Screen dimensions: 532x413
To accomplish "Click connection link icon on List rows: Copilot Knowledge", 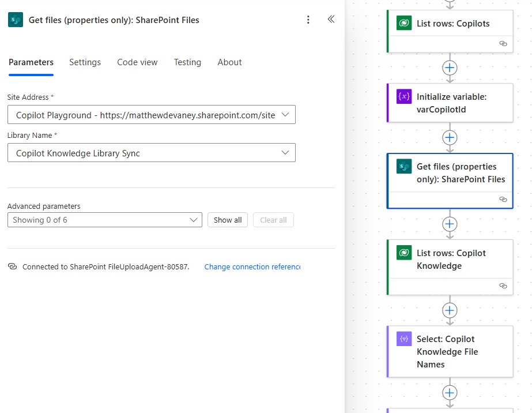I will (x=503, y=286).
